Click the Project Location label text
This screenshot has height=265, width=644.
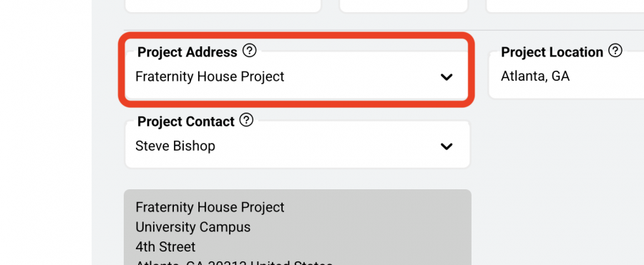[552, 52]
